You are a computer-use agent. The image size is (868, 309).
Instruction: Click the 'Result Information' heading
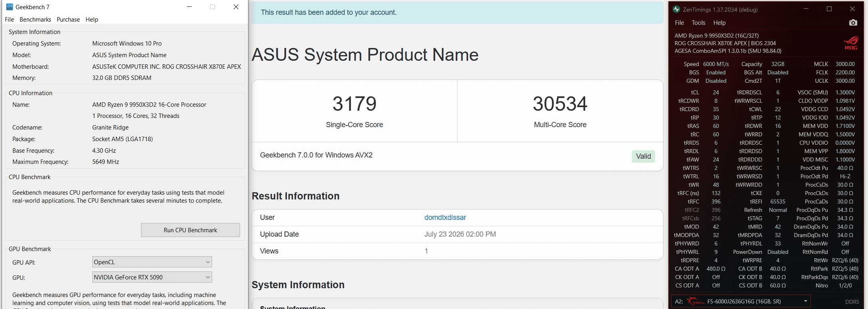[x=296, y=196]
